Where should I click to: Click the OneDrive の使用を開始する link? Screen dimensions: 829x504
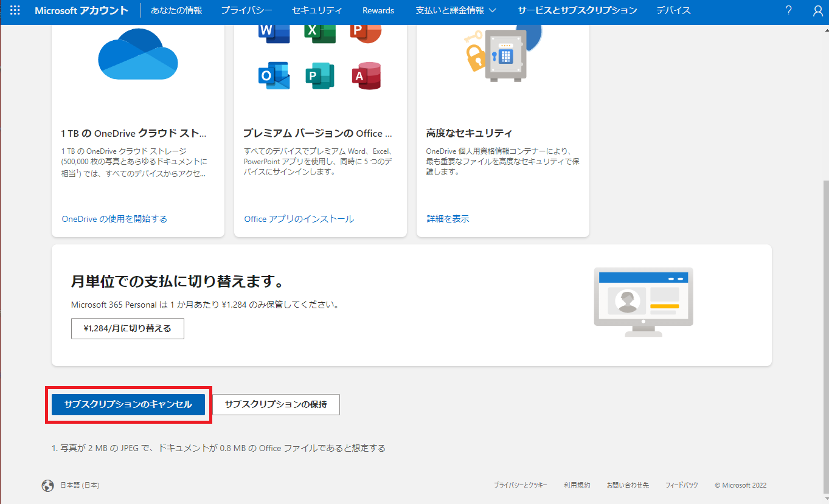[114, 219]
